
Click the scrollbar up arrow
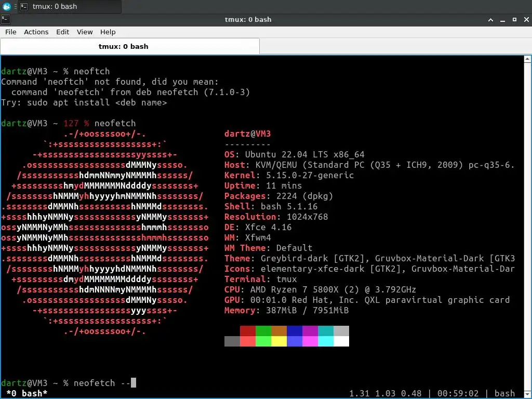coord(527,59)
